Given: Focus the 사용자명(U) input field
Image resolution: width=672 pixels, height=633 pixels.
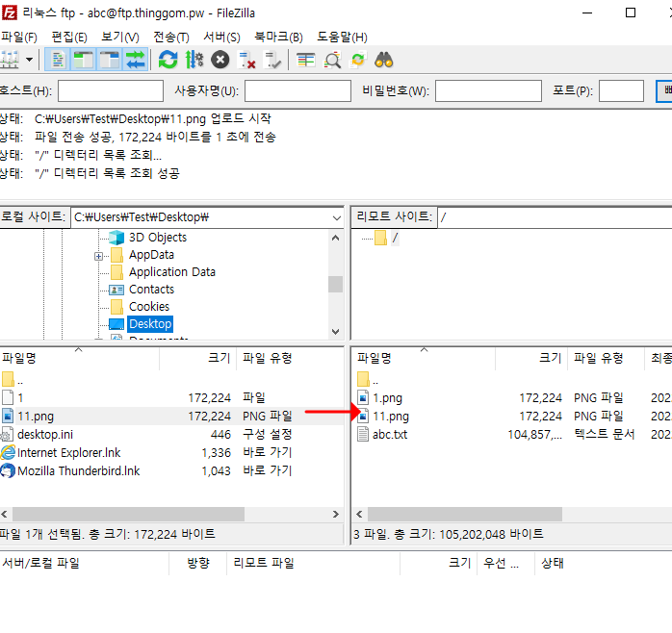Looking at the screenshot, I should [297, 90].
